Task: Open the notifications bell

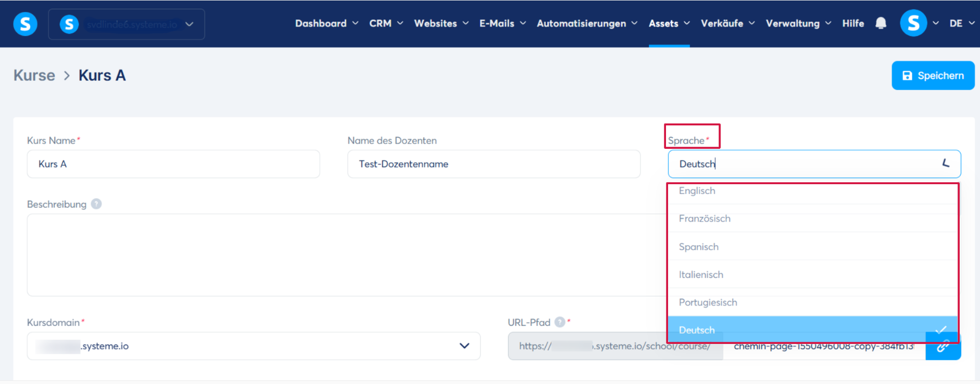Action: pos(881,23)
